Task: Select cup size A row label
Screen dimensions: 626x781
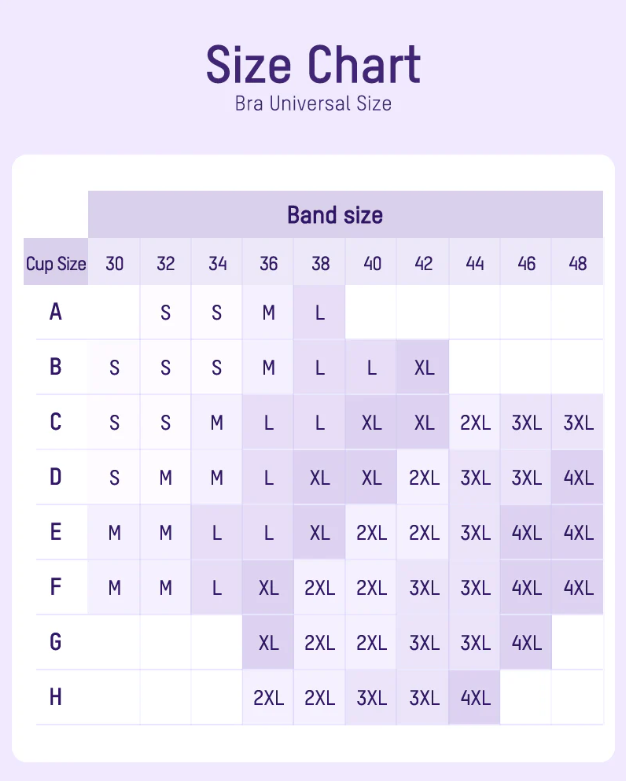Action: tap(56, 312)
